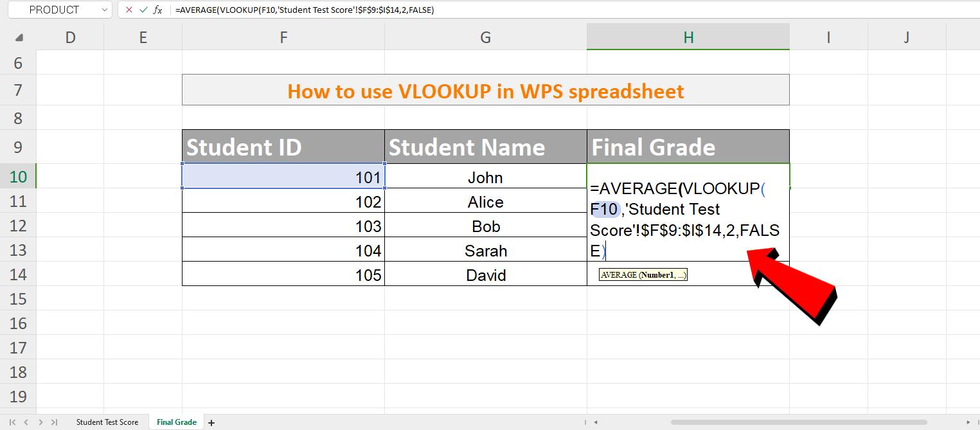Image resolution: width=980 pixels, height=430 pixels.
Task: Select the cell containing John
Action: click(x=485, y=177)
